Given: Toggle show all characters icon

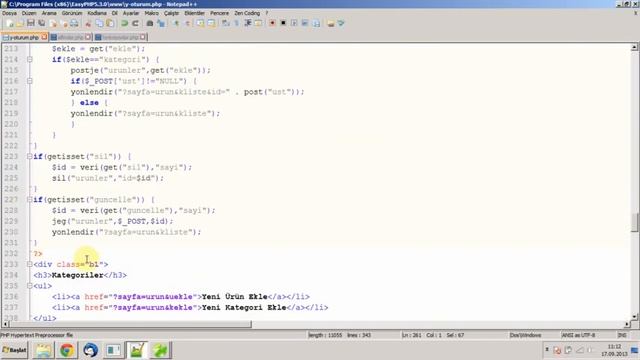Looking at the screenshot, I should [236, 23].
